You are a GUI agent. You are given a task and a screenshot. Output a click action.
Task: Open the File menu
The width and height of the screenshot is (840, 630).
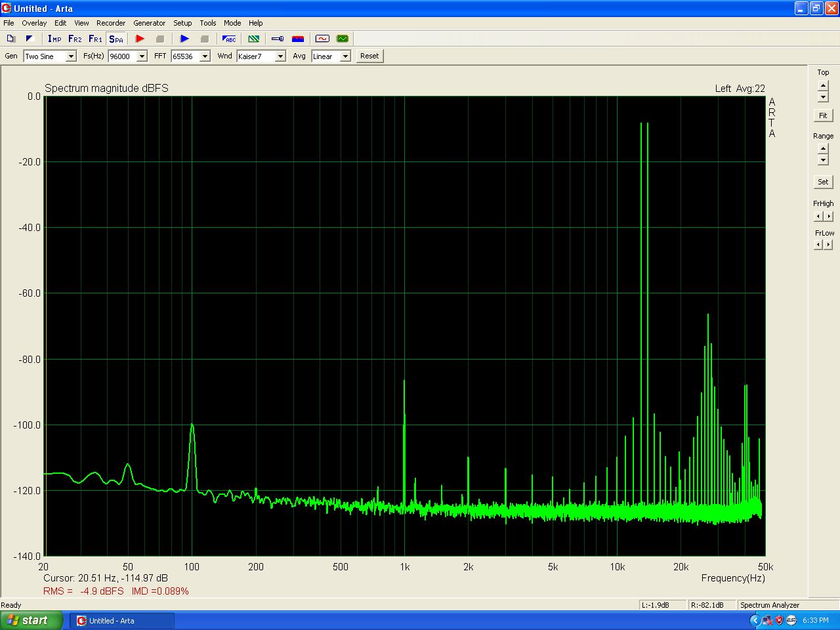(9, 23)
